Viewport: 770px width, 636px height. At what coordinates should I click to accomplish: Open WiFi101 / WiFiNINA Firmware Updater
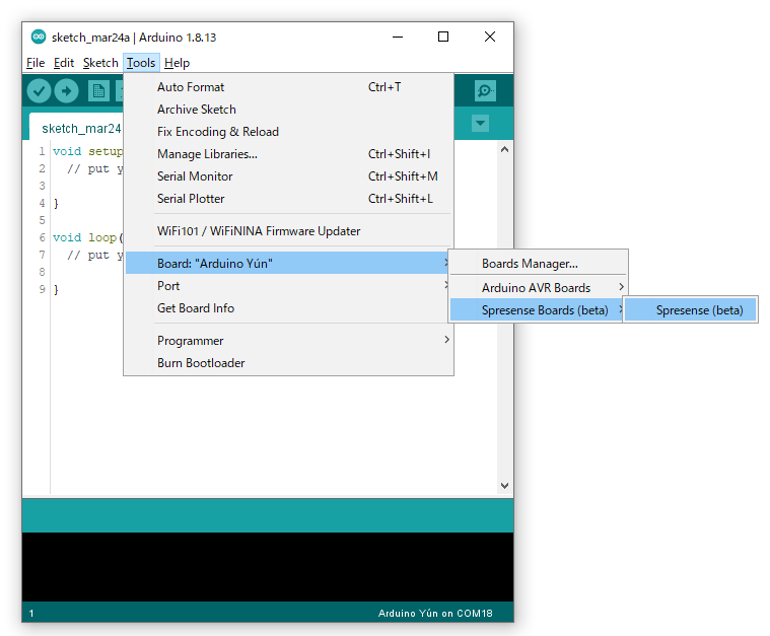tap(258, 231)
